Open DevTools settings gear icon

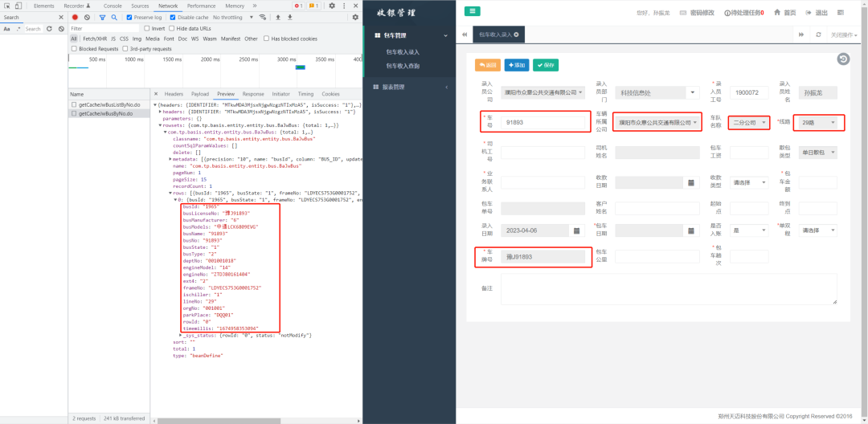332,6
